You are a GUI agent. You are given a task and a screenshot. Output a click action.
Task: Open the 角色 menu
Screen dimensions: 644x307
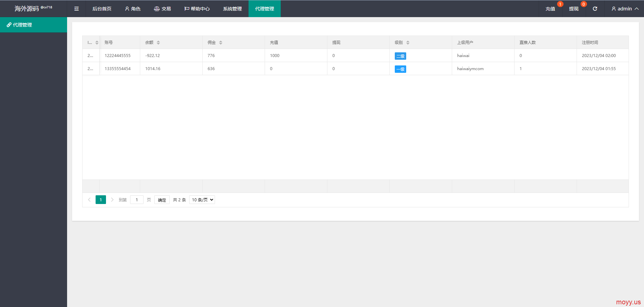point(132,9)
